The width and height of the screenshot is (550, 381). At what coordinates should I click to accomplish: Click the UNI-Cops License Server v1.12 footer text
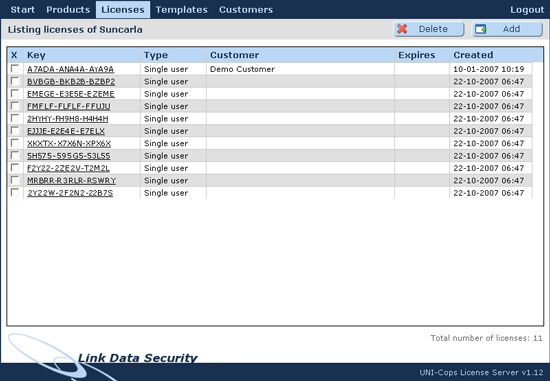coord(481,372)
